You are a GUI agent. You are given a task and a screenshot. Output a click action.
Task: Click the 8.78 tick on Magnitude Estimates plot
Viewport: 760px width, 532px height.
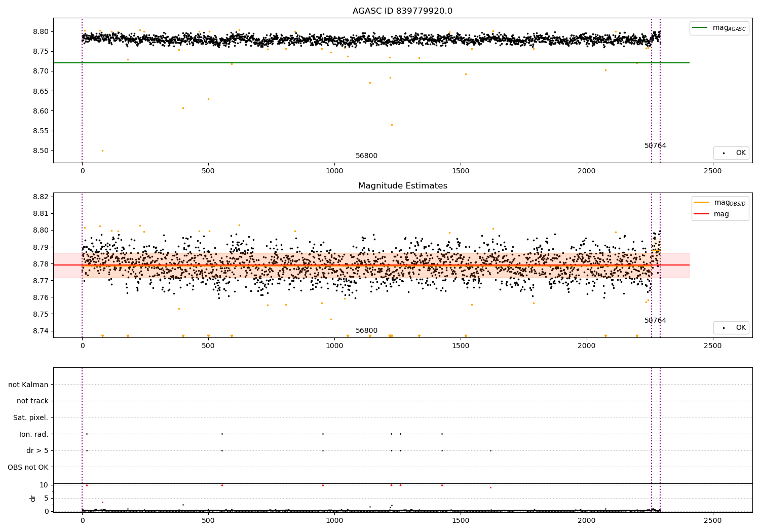click(x=41, y=264)
